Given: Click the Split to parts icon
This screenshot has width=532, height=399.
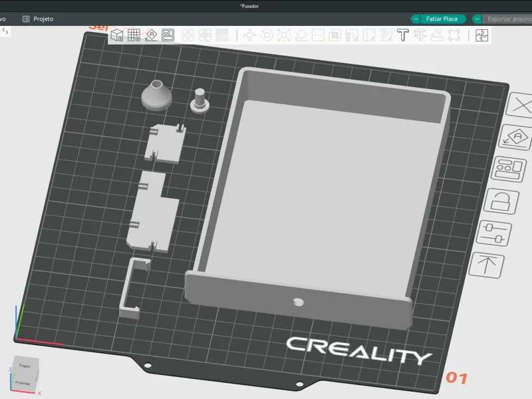Looking at the screenshot, I should point(205,35).
